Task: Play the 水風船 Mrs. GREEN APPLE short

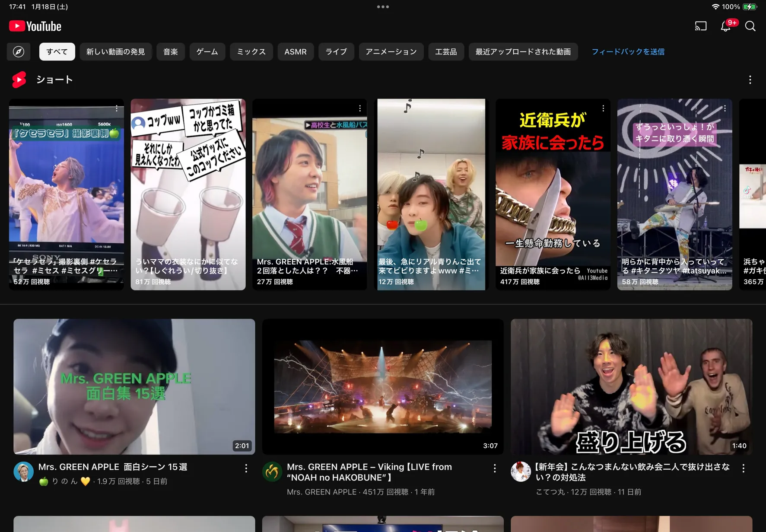Action: (310, 194)
